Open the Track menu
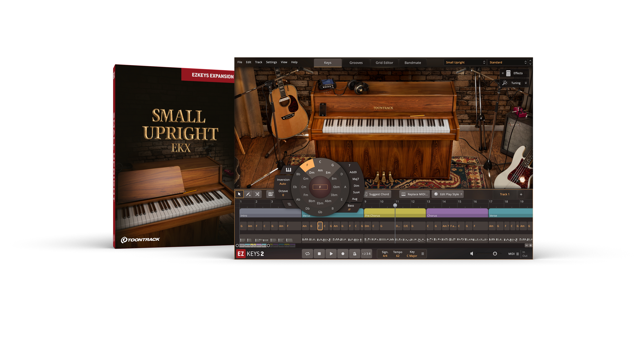 click(258, 62)
